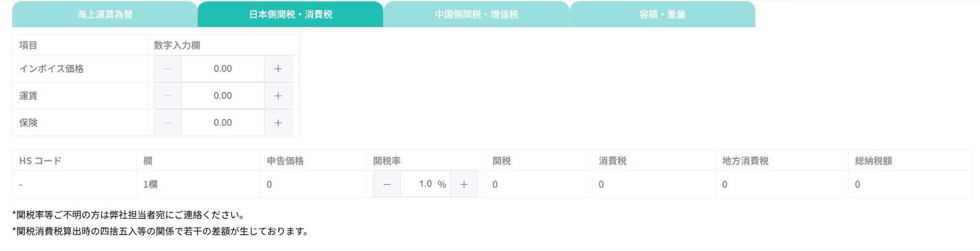
Task: Click the 運賃 row label
Action: pos(28,95)
